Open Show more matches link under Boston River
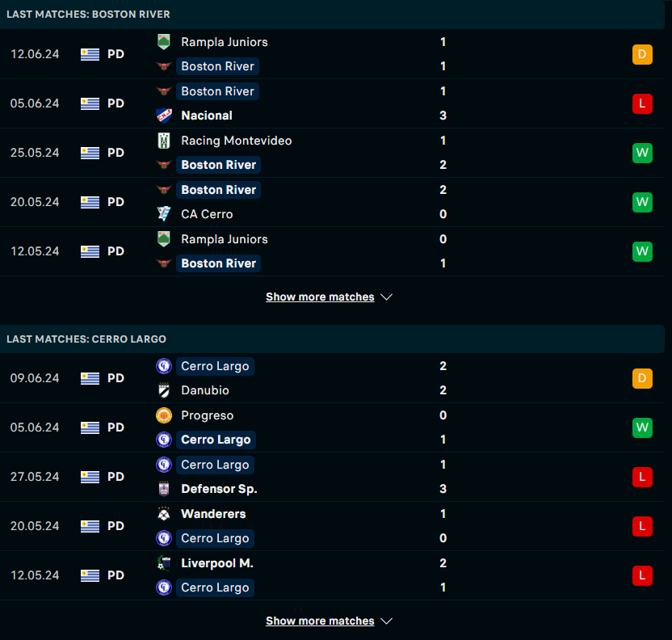Image resolution: width=672 pixels, height=640 pixels. tap(320, 297)
